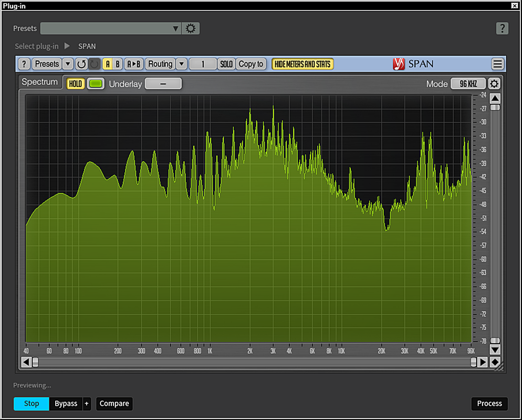Screen dimensions: 522x420
Task: Click the 20K frequency axis label
Action: [381, 351]
